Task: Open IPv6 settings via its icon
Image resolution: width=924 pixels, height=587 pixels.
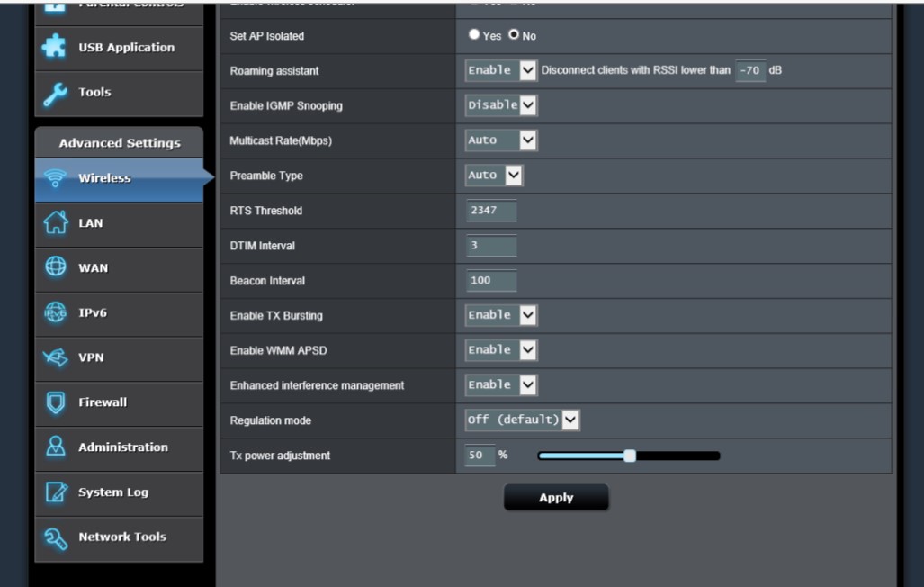Action: (x=56, y=312)
